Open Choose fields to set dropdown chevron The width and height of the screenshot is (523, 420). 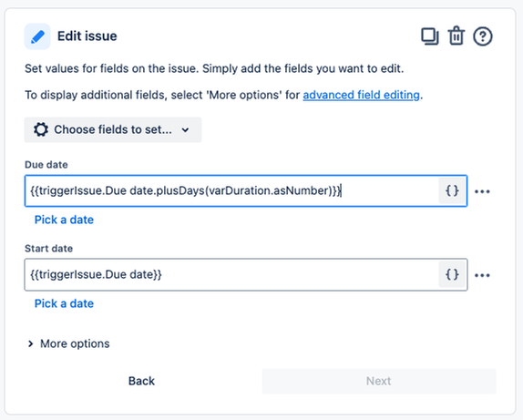coord(186,130)
